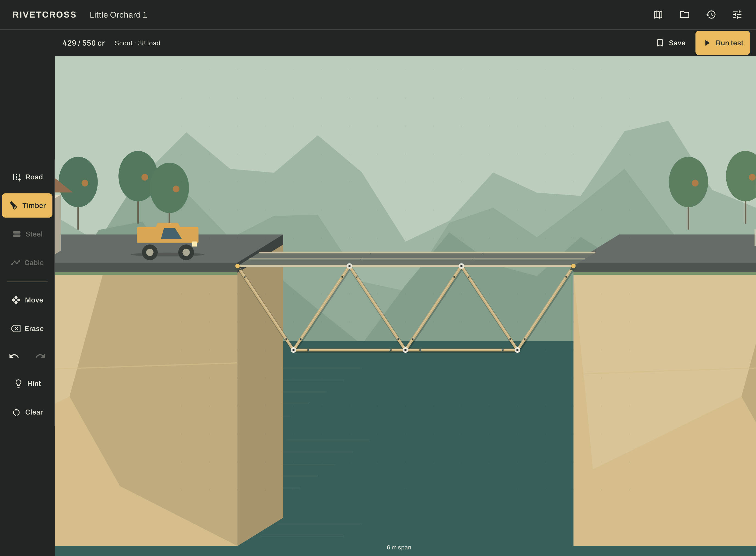Click the RIVETCROSS logo
Screen dimensions: 756x556
click(45, 15)
